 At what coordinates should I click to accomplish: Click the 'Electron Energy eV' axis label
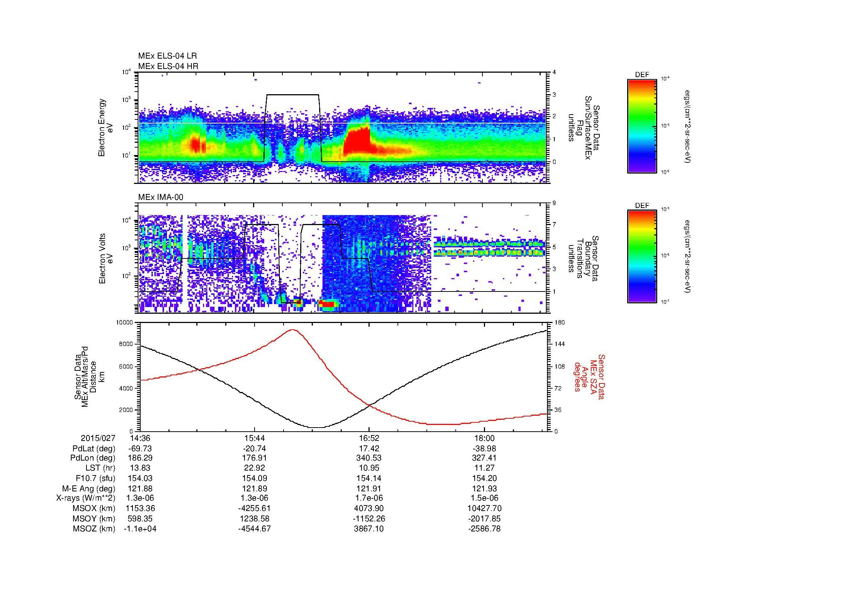[x=105, y=128]
